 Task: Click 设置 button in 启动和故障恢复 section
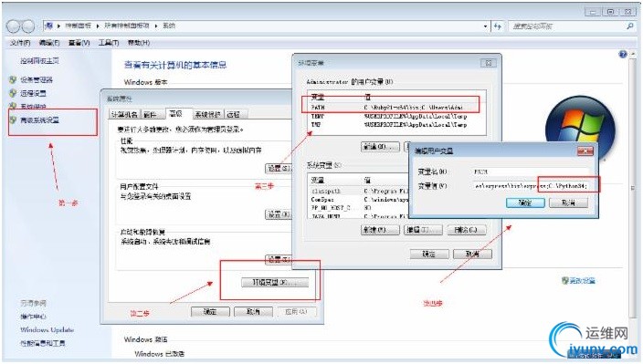click(x=279, y=259)
